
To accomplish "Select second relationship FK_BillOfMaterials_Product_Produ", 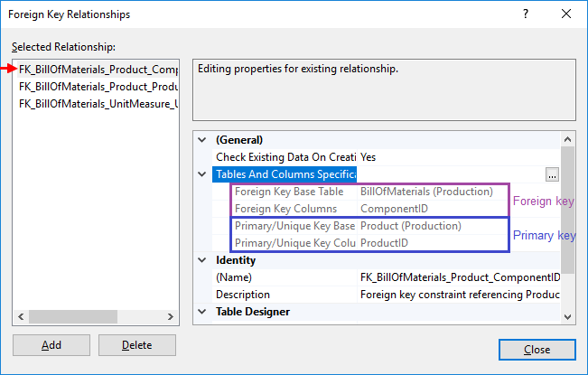I will [x=98, y=86].
